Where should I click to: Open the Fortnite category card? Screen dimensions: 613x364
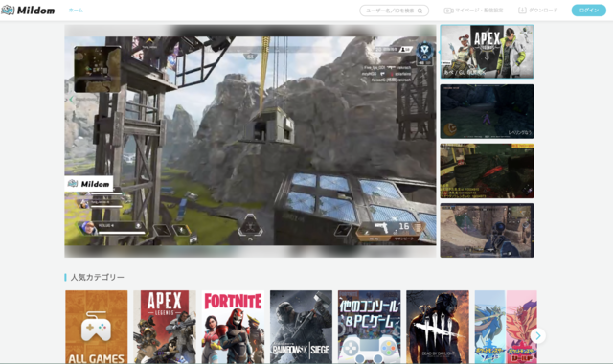233,327
